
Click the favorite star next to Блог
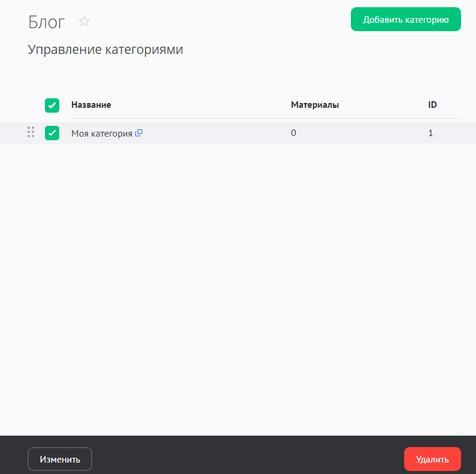click(84, 22)
